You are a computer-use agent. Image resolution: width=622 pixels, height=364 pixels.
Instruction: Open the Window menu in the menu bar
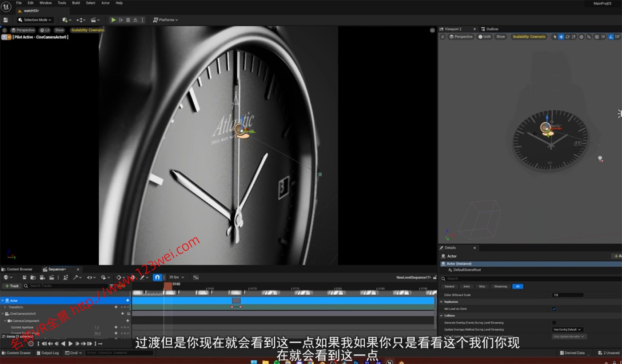pos(45,3)
